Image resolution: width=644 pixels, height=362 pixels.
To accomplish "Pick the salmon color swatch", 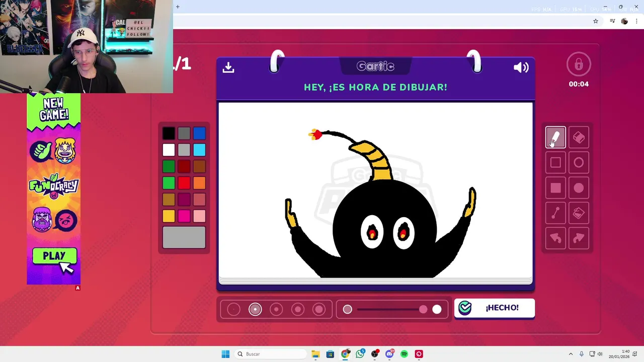I will click(x=199, y=200).
